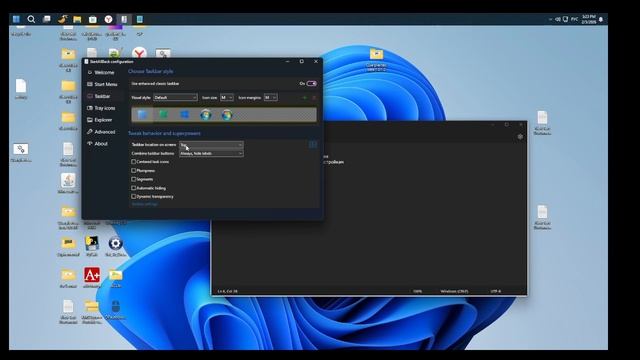Open the volume icon in the system tray
640x360 pixels.
pos(558,19)
